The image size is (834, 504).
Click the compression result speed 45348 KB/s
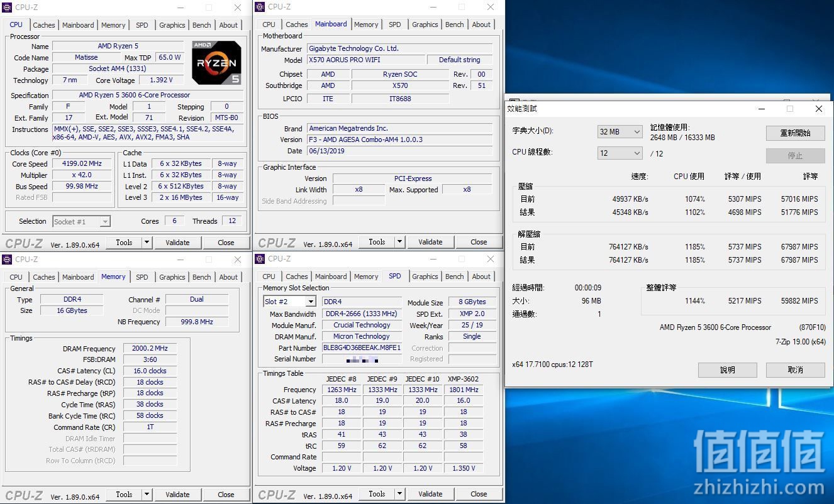coord(630,212)
